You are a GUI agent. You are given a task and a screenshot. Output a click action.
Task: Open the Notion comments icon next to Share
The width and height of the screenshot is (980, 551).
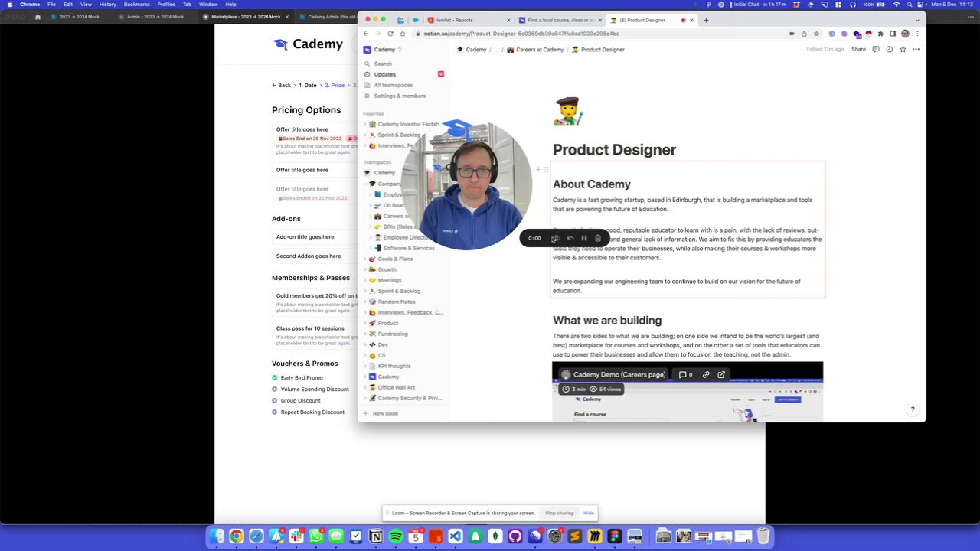point(875,49)
